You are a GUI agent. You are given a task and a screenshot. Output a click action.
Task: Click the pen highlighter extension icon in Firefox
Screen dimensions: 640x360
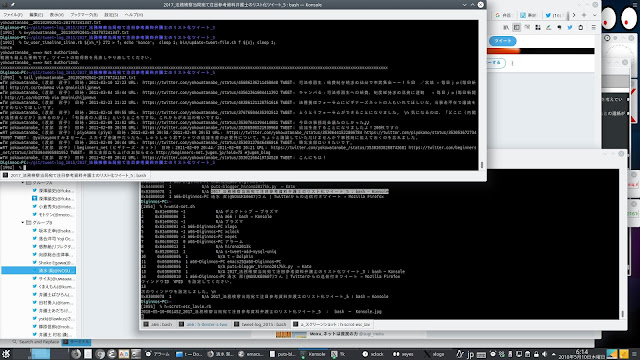coord(549,27)
